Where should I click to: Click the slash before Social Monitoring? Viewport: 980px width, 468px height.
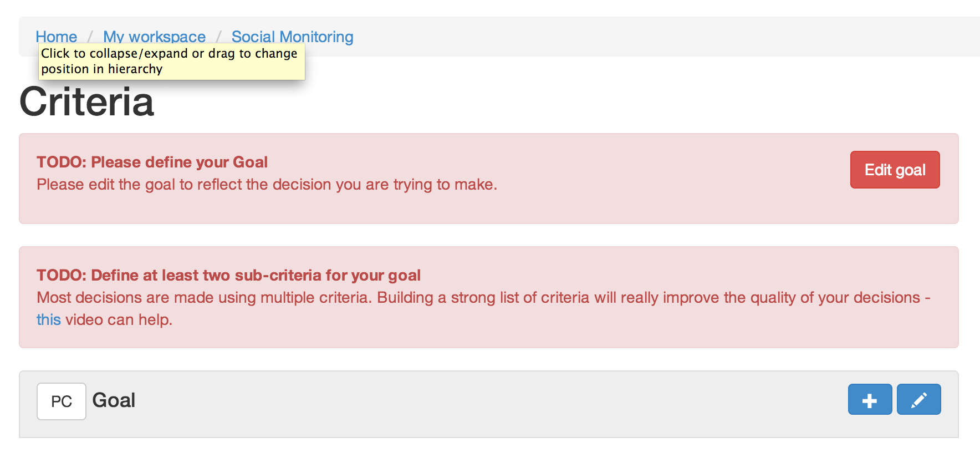tap(218, 37)
